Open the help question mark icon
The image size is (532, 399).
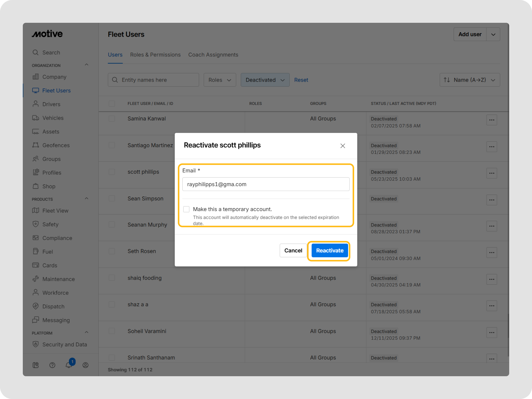[x=52, y=365]
